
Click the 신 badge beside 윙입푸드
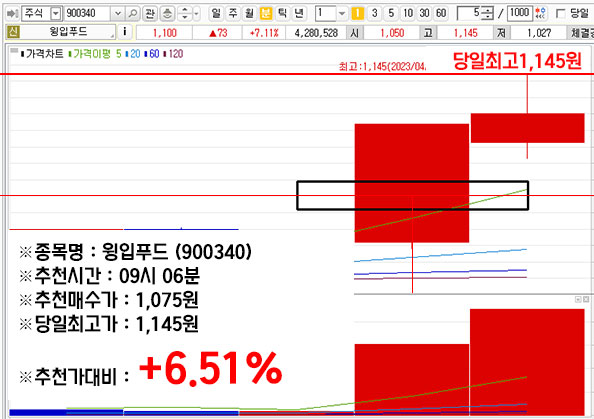click(x=13, y=32)
